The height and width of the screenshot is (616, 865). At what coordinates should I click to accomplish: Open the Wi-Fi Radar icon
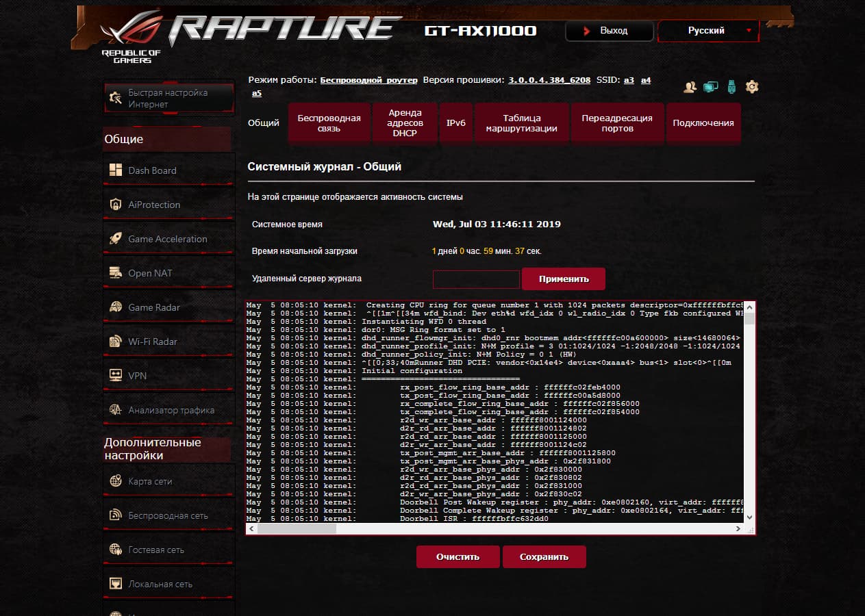click(x=116, y=342)
